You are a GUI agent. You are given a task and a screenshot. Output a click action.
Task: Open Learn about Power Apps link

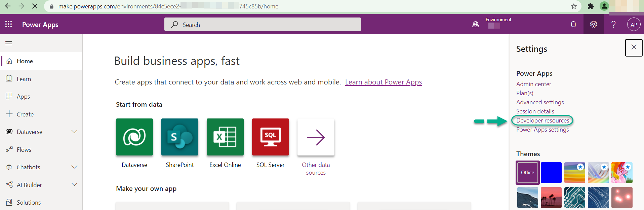pyautogui.click(x=384, y=82)
